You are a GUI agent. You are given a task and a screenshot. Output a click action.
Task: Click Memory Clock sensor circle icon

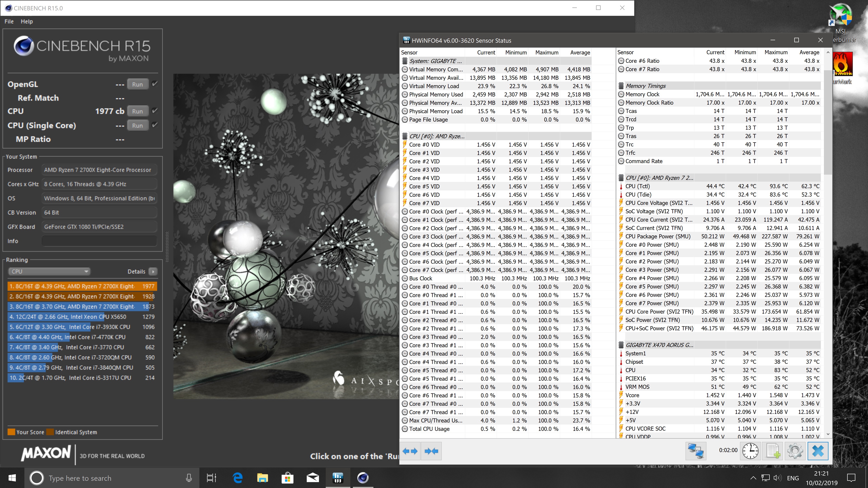point(621,94)
